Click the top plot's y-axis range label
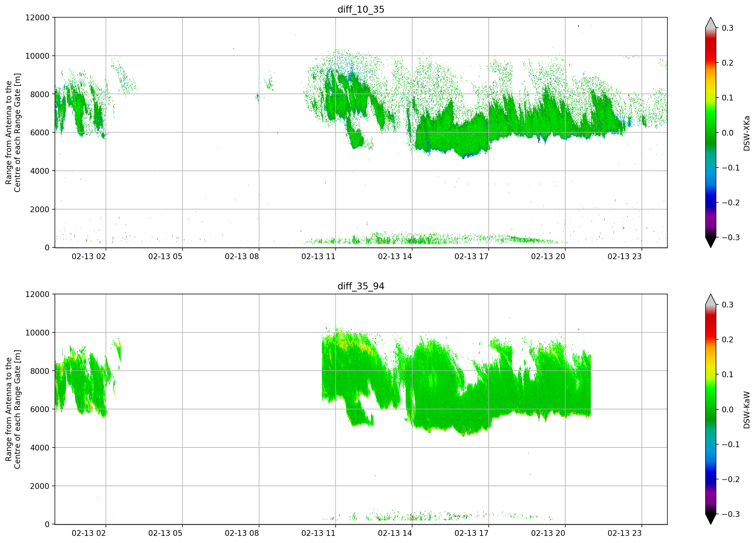The width and height of the screenshot is (756, 543). (x=13, y=133)
